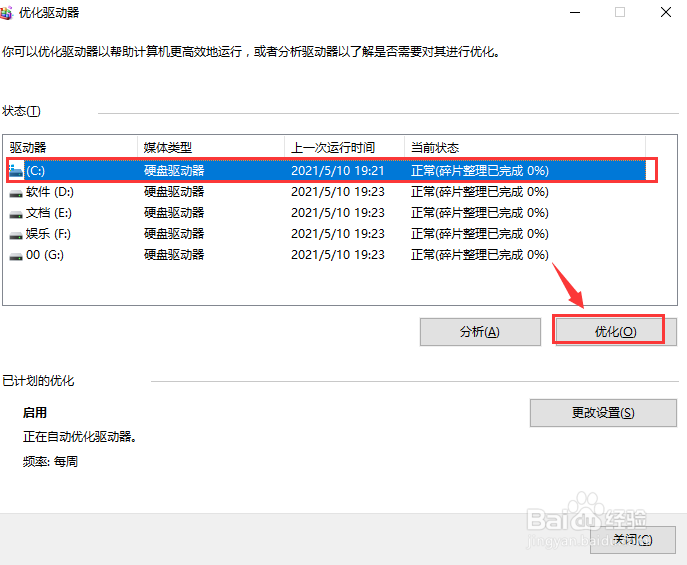Screen dimensions: 687x565
Task: Click 硬盘驱动器 media type in G: row
Action: pos(174,254)
